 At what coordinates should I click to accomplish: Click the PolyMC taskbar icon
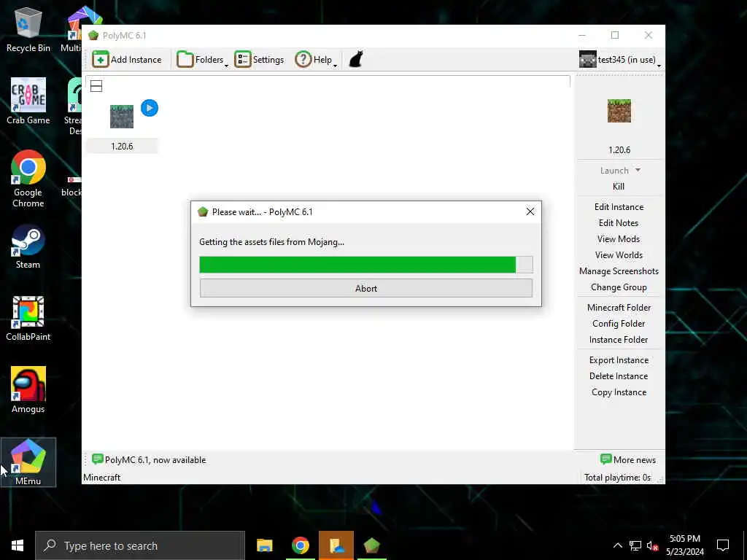[x=371, y=545]
